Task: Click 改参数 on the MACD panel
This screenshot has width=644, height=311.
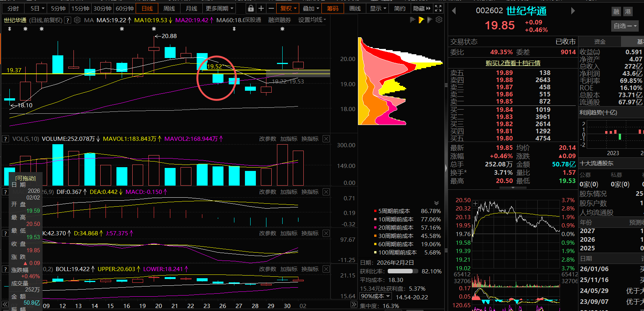Action: [268, 192]
